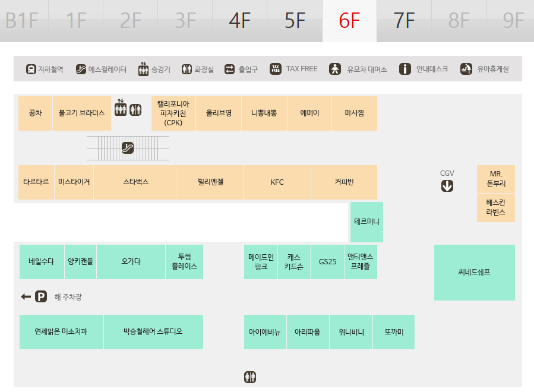The image size is (534, 392).
Task: Open the 2F floor tab
Action: click(131, 21)
